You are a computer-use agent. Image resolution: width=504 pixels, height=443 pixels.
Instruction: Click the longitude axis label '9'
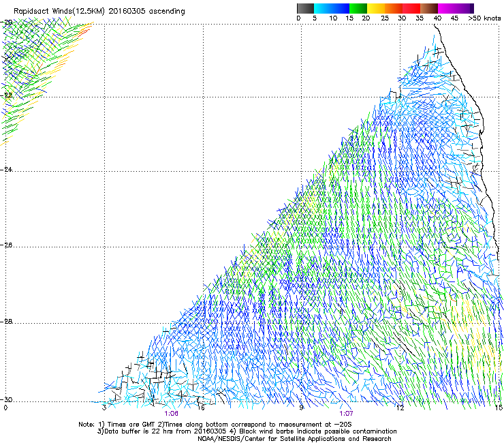point(301,408)
